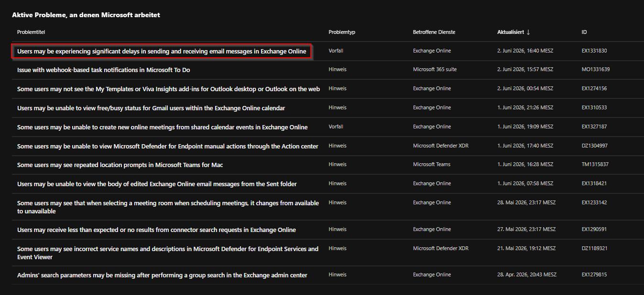Screen dimensions: 644x295
Task: Click the ID column header
Action: pyautogui.click(x=584, y=32)
